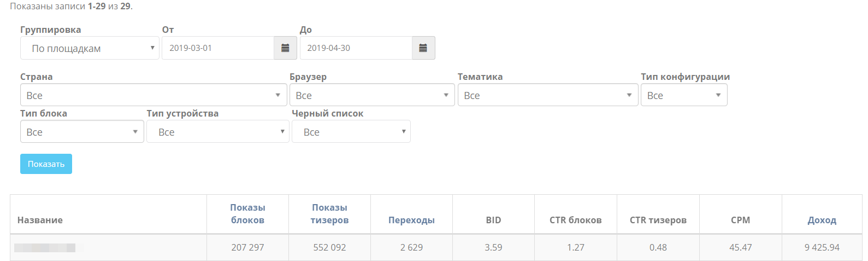Click the До date input field
The height and width of the screenshot is (261, 868).
click(355, 48)
